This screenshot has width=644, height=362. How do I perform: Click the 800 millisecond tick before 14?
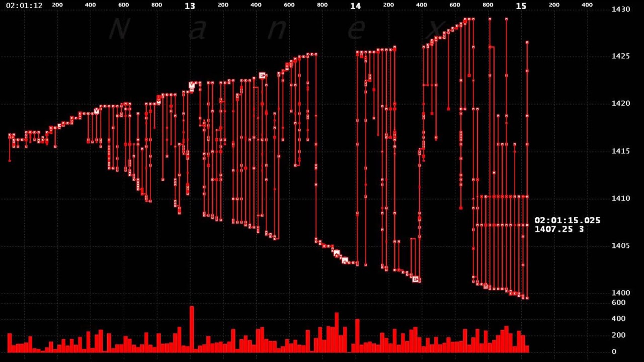coord(322,5)
